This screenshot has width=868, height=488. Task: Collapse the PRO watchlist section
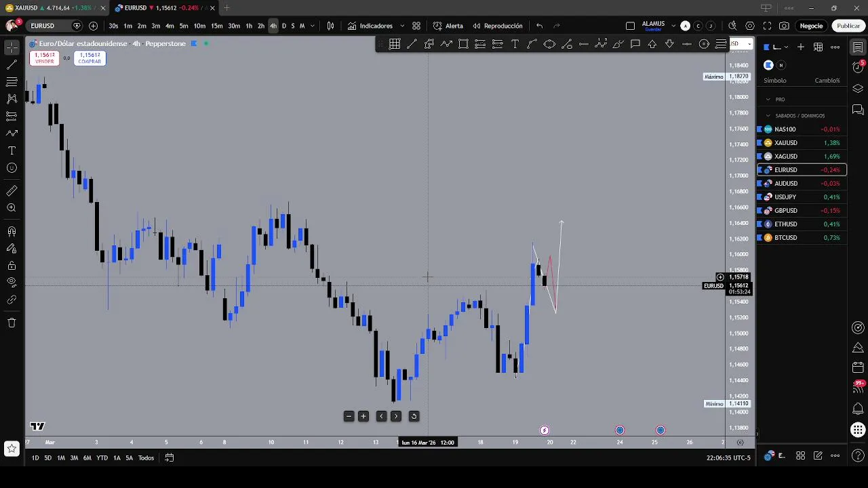click(768, 99)
